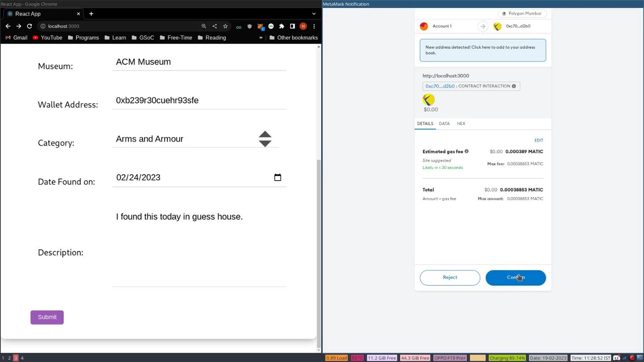This screenshot has width=644, height=362.
Task: Open Other bookmarks folder
Action: click(293, 38)
